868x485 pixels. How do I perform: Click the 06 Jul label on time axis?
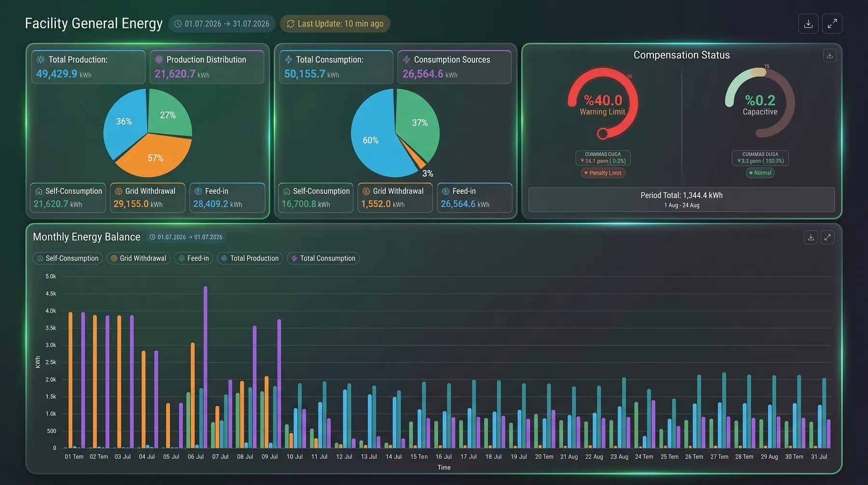coord(195,457)
